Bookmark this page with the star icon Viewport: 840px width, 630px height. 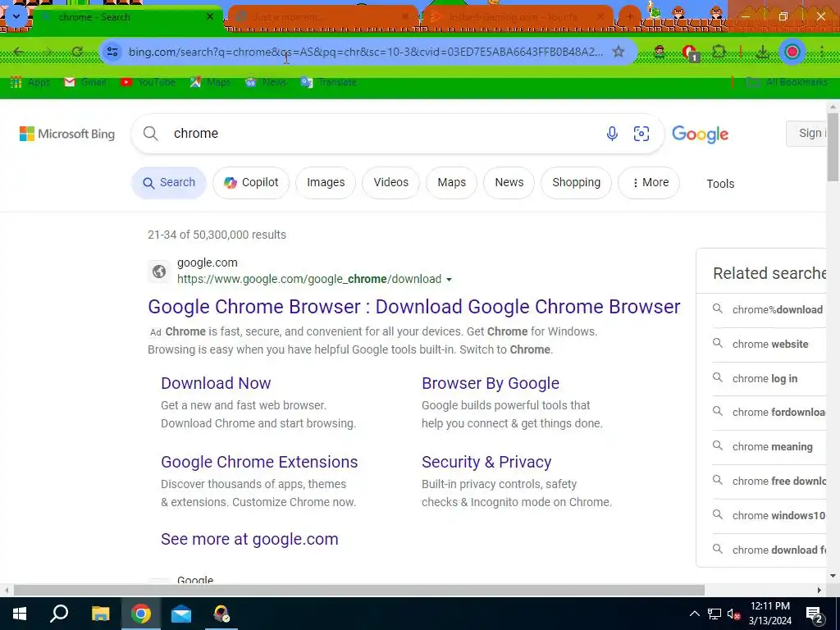pyautogui.click(x=619, y=52)
